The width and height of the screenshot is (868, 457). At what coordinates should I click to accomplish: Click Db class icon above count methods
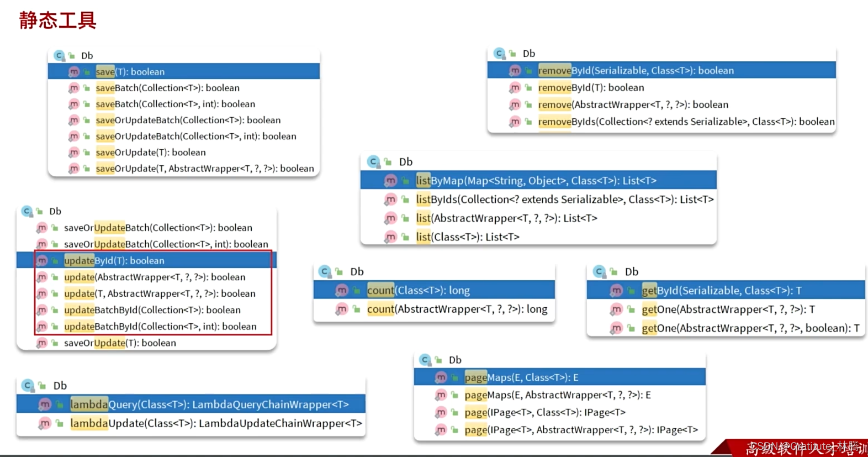(325, 272)
